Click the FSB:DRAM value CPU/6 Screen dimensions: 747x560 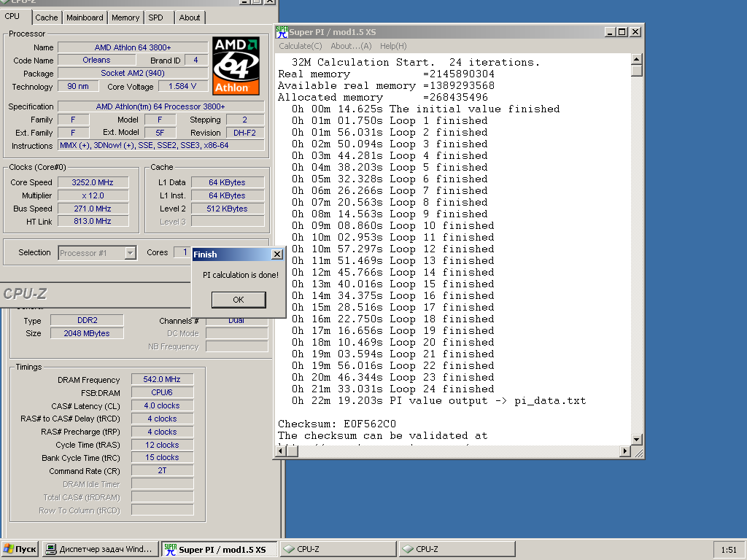[x=163, y=393]
